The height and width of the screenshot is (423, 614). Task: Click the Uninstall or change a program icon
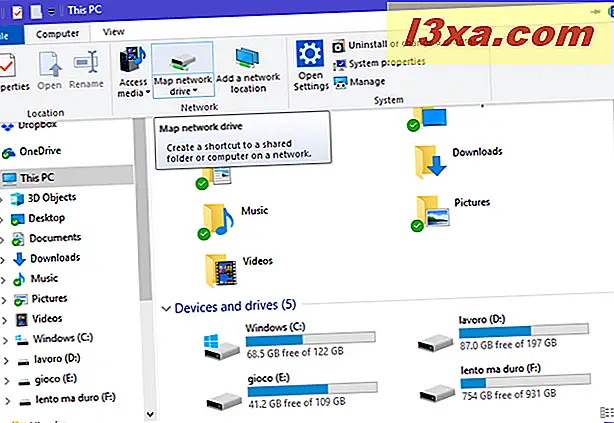coord(339,46)
